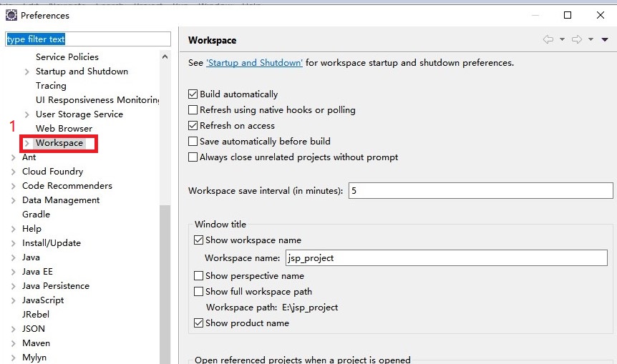Select UI Responsiveness Monitoring item
The height and width of the screenshot is (364, 617).
click(x=97, y=100)
